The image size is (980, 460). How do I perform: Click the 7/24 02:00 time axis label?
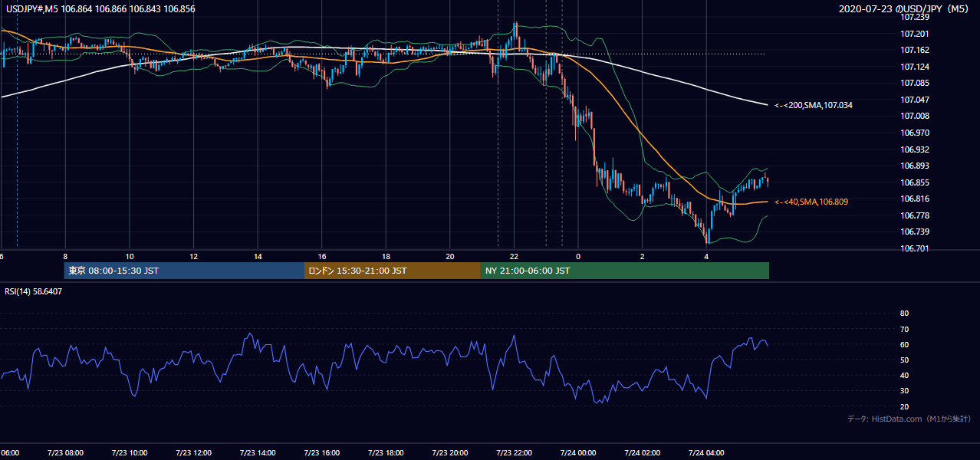643,453
